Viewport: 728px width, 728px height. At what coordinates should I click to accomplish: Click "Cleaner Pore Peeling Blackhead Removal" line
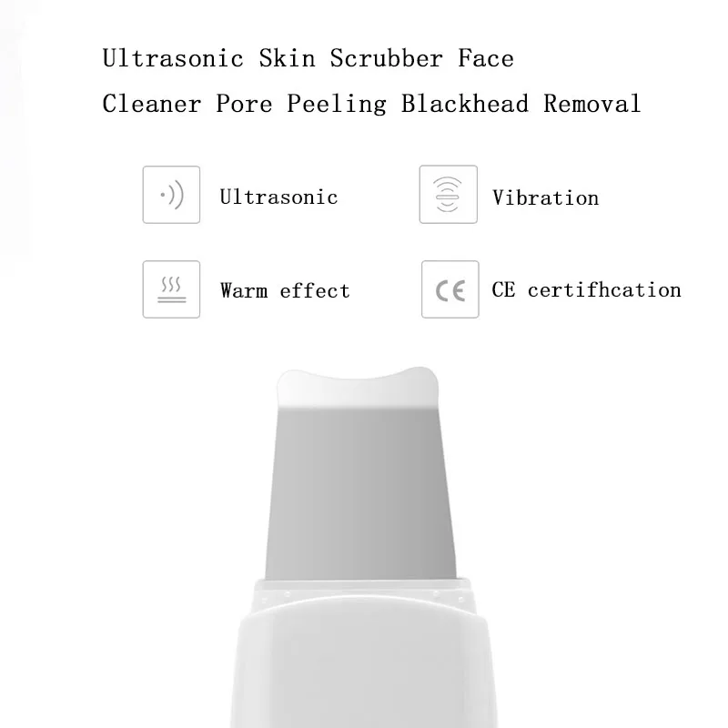point(371,103)
